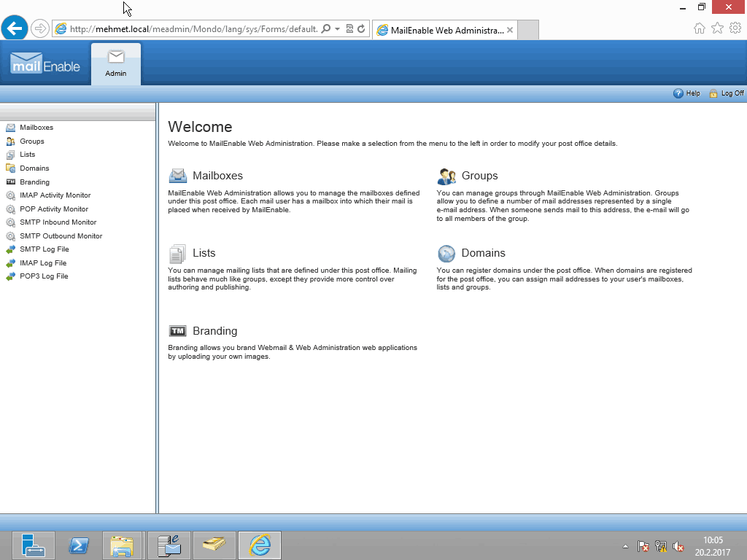The width and height of the screenshot is (747, 560).
Task: Click the Log Off padlock icon
Action: point(713,93)
